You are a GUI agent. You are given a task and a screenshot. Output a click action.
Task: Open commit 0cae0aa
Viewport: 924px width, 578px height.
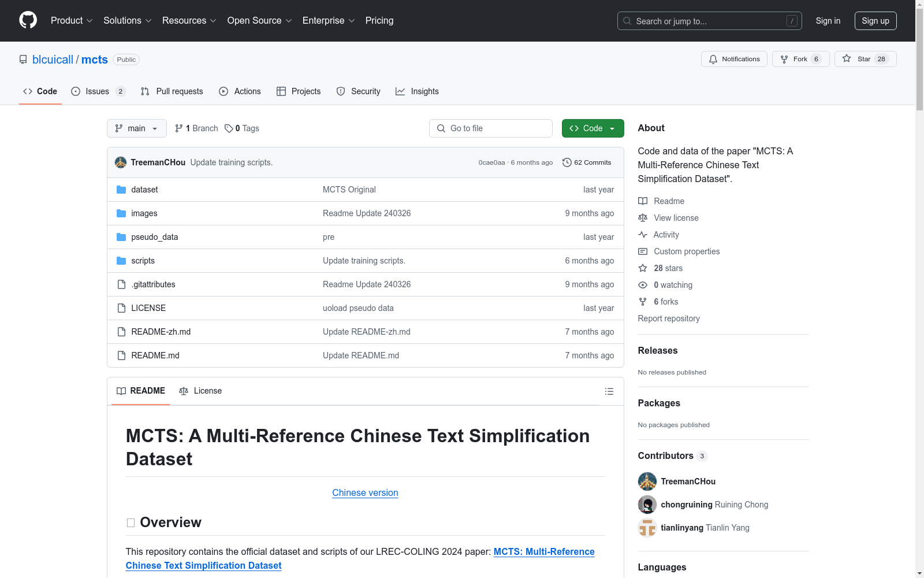491,162
